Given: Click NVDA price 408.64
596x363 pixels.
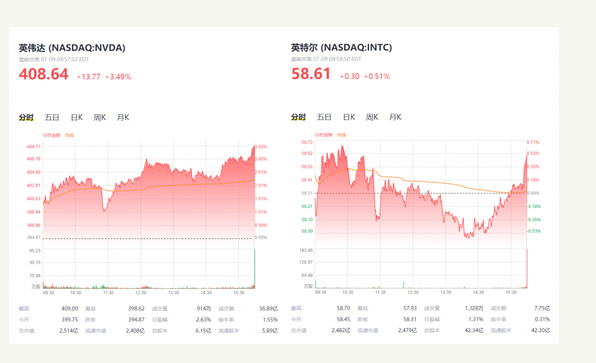Looking at the screenshot, I should coord(44,74).
